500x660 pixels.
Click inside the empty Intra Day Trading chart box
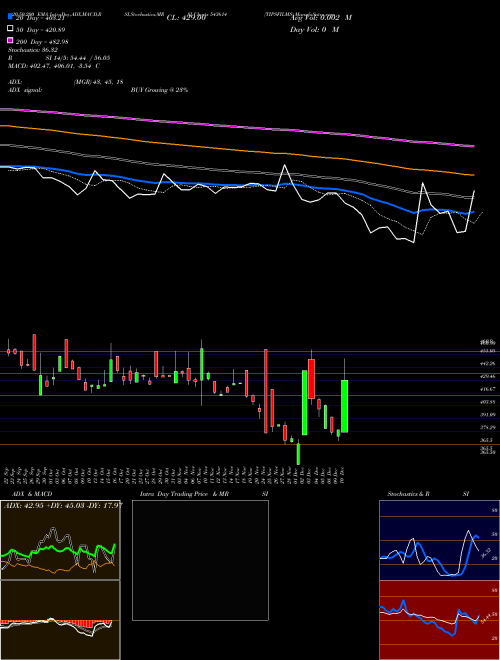point(200,560)
